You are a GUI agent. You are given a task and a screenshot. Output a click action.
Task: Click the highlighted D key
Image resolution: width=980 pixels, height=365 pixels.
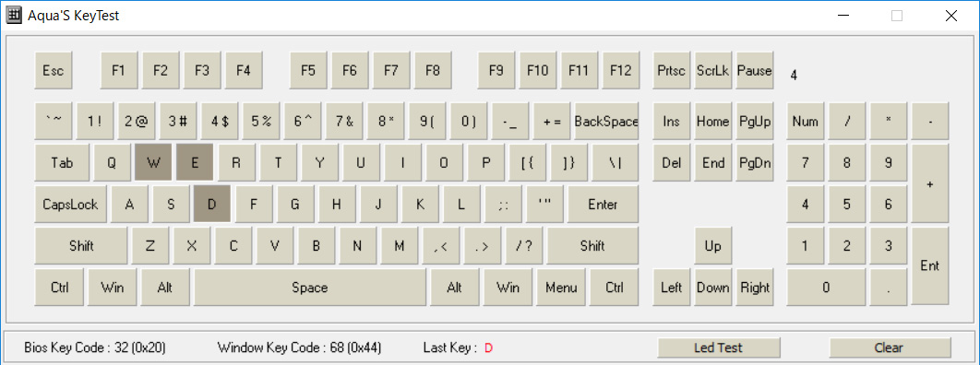212,204
